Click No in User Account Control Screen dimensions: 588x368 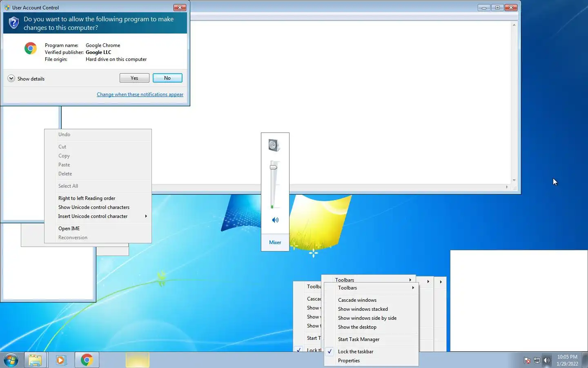[167, 78]
